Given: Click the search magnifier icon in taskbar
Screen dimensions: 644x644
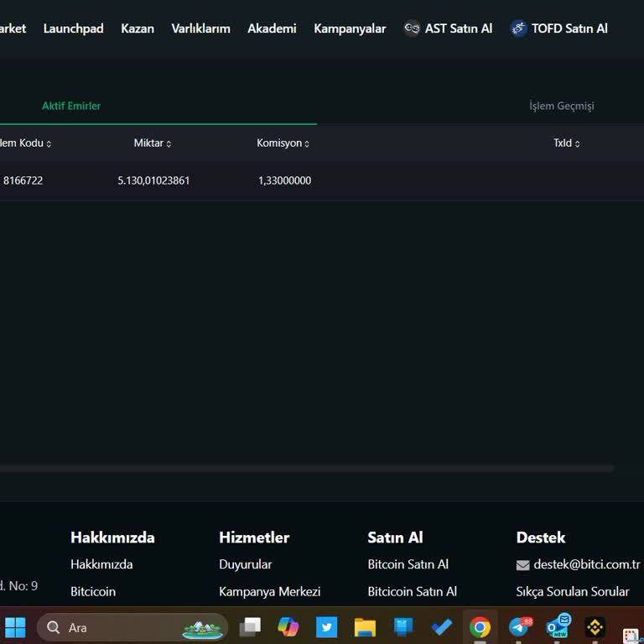Looking at the screenshot, I should [54, 627].
